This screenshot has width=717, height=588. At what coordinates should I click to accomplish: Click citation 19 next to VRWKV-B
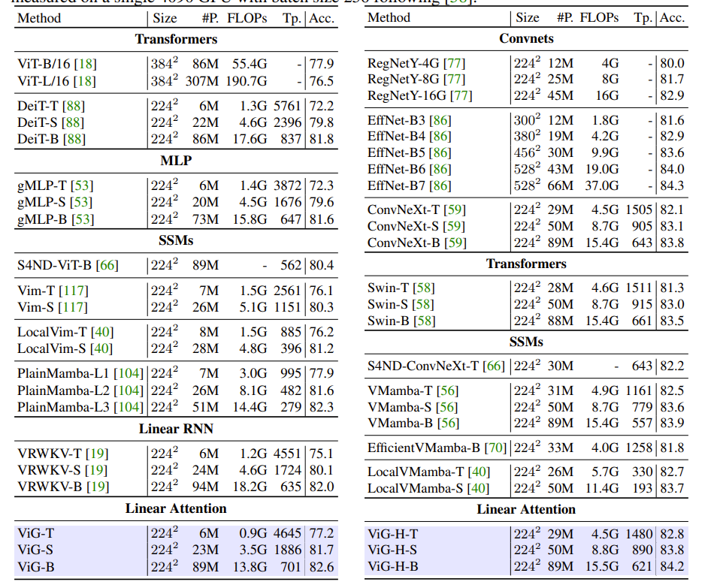(x=96, y=487)
